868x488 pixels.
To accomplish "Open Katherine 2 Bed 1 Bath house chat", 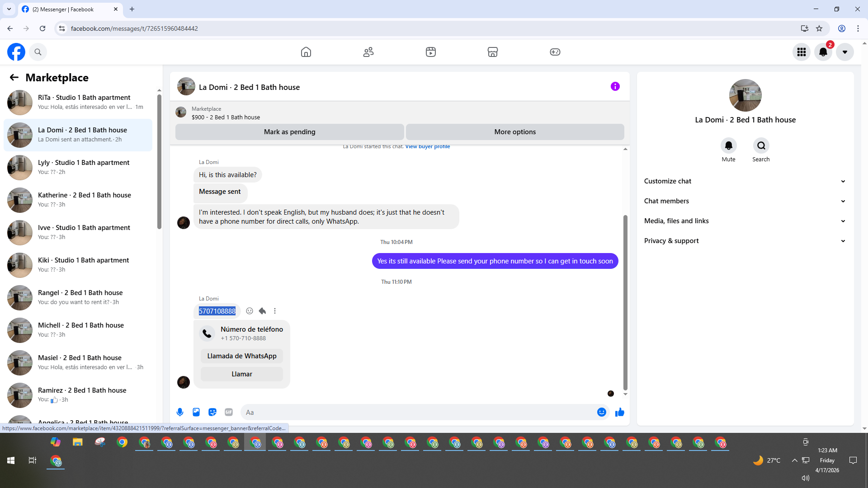I will (78, 200).
